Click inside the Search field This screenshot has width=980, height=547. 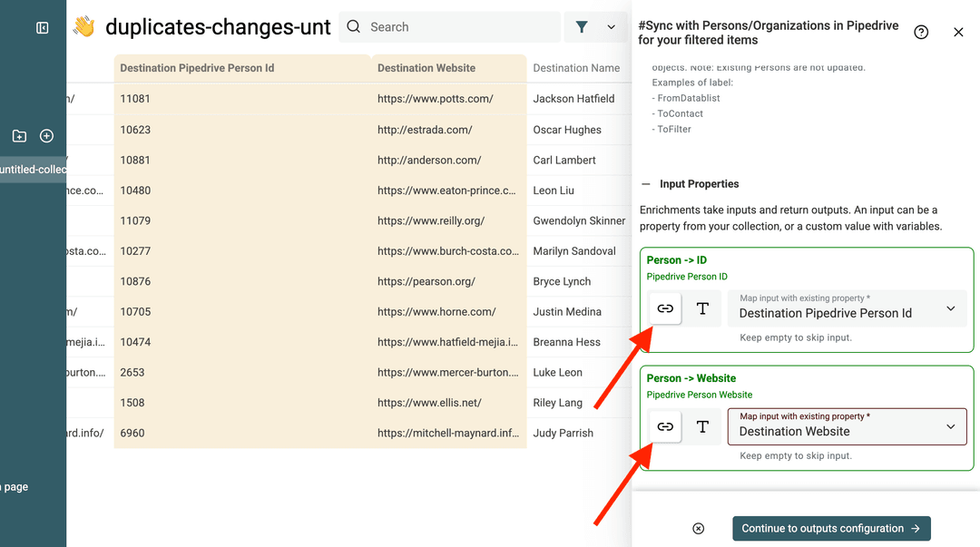coord(436,27)
